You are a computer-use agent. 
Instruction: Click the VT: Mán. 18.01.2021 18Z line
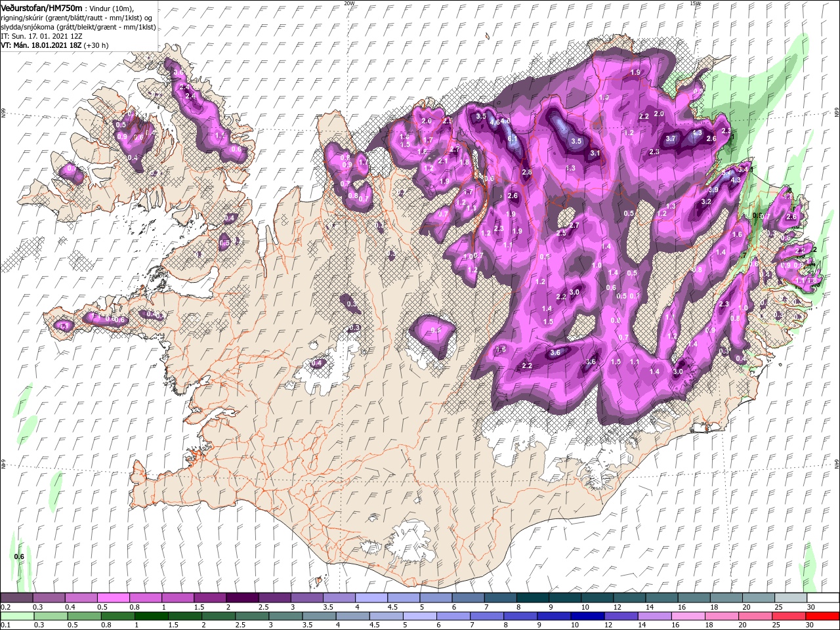coord(41,45)
